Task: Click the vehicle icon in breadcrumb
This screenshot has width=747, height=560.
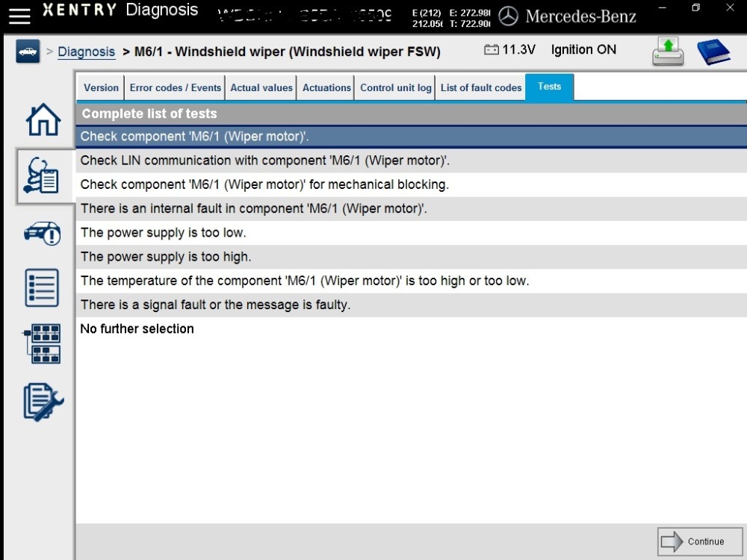Action: [x=28, y=52]
